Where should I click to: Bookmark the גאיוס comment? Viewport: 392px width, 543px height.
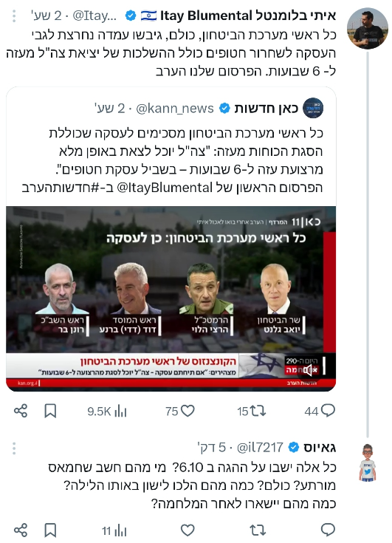click(50, 530)
